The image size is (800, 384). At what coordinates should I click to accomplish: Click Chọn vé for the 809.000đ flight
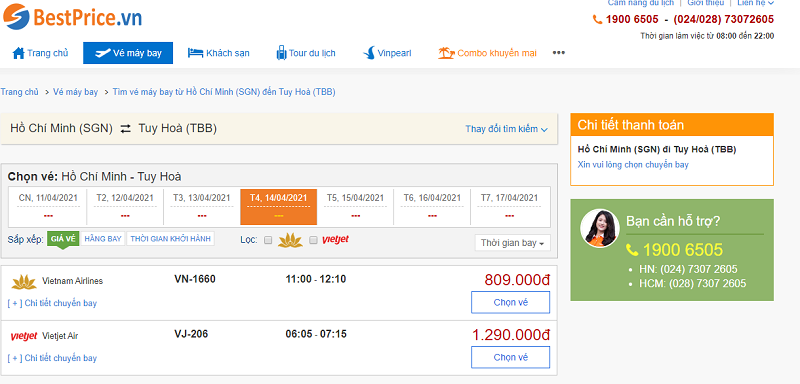(x=510, y=302)
